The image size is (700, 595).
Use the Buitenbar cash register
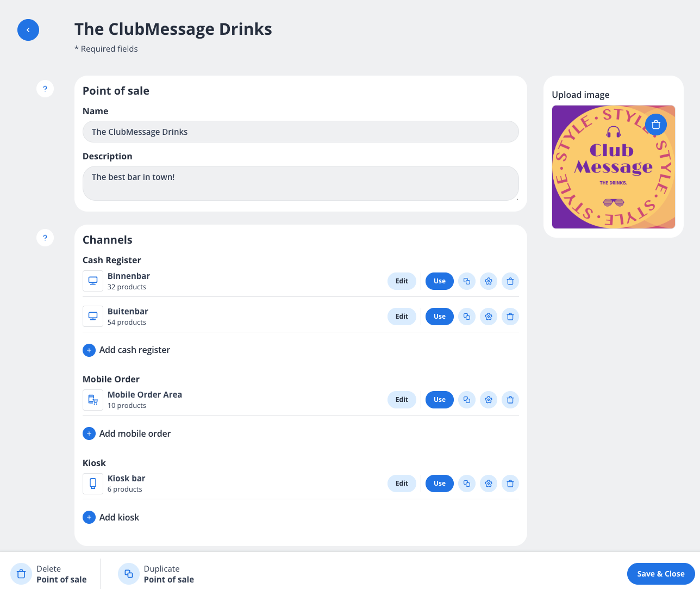pyautogui.click(x=439, y=317)
